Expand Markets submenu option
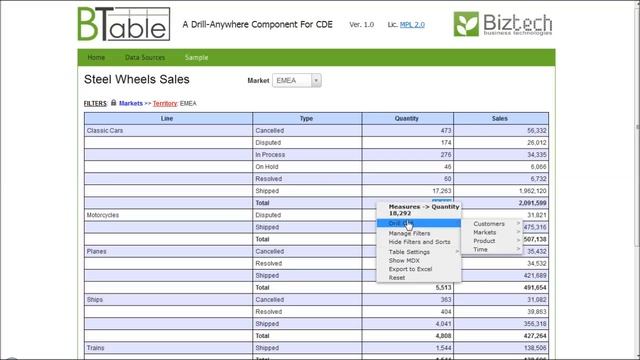The width and height of the screenshot is (640, 360). click(x=493, y=232)
